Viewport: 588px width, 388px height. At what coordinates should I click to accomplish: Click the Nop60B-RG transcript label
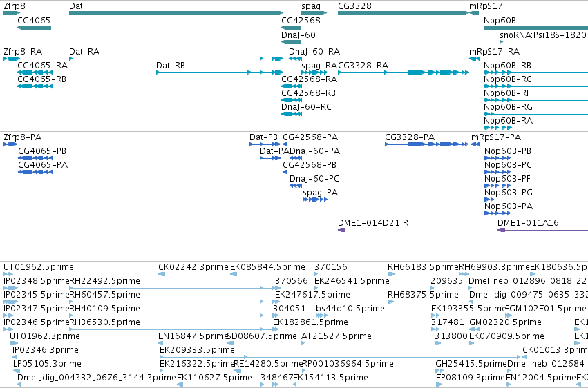tap(508, 107)
